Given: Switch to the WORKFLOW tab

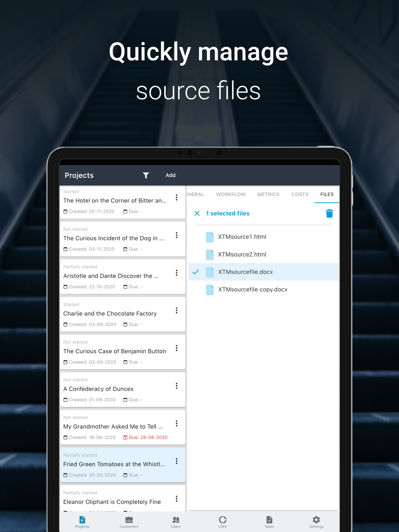Looking at the screenshot, I should tap(231, 195).
